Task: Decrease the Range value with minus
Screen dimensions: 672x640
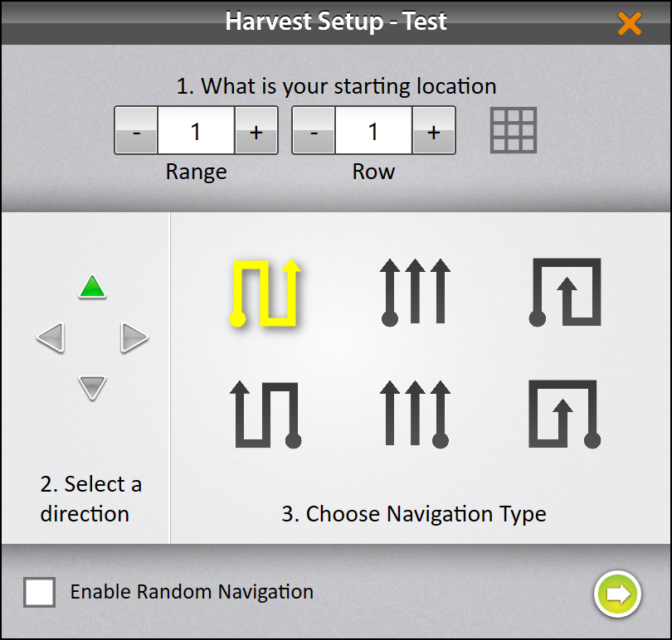Action: pos(136,131)
